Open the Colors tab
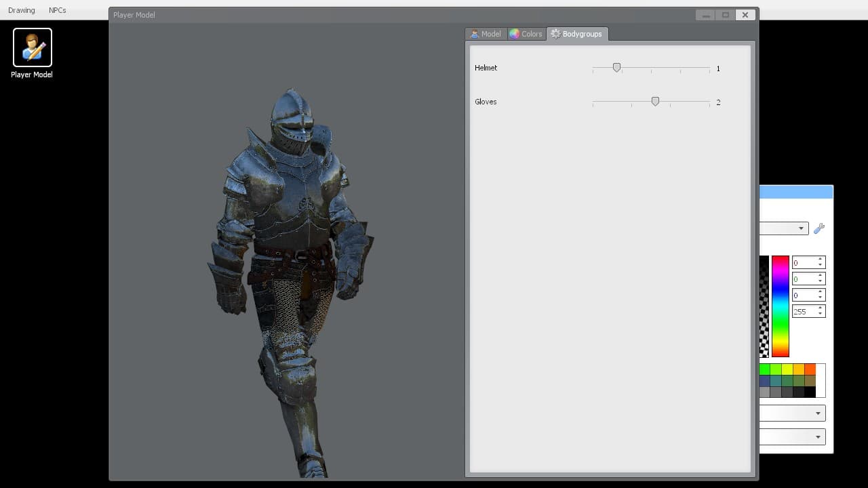Image resolution: width=868 pixels, height=488 pixels. pyautogui.click(x=526, y=34)
